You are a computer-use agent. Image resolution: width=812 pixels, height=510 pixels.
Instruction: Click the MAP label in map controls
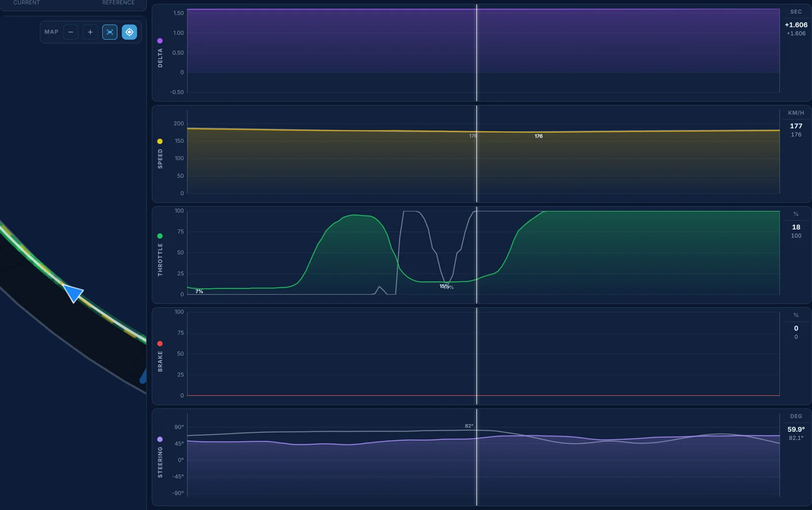(x=51, y=32)
